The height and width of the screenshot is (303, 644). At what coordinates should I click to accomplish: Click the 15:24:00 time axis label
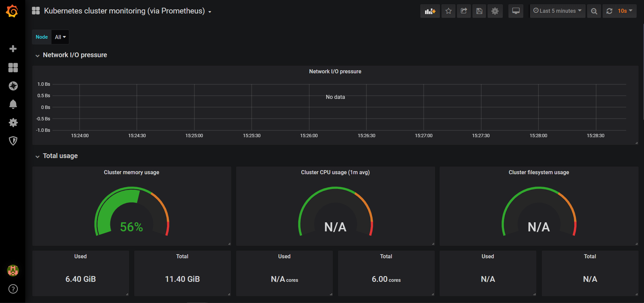coord(80,136)
